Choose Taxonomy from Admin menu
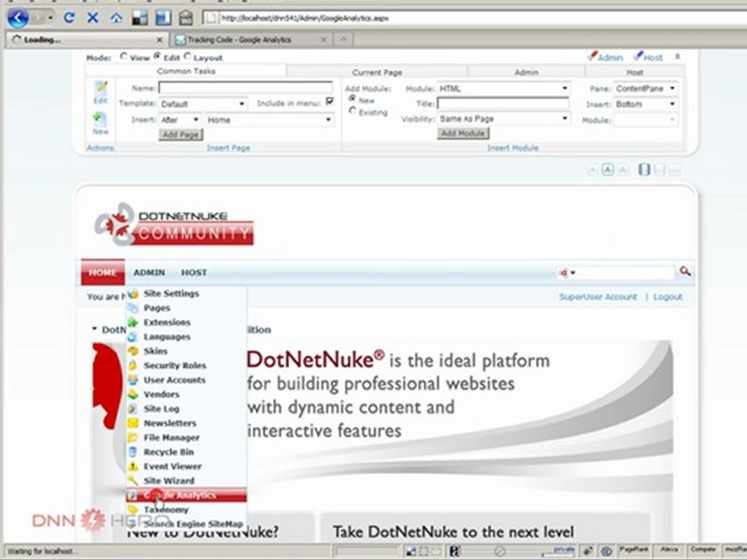This screenshot has width=747, height=560. coord(186,509)
